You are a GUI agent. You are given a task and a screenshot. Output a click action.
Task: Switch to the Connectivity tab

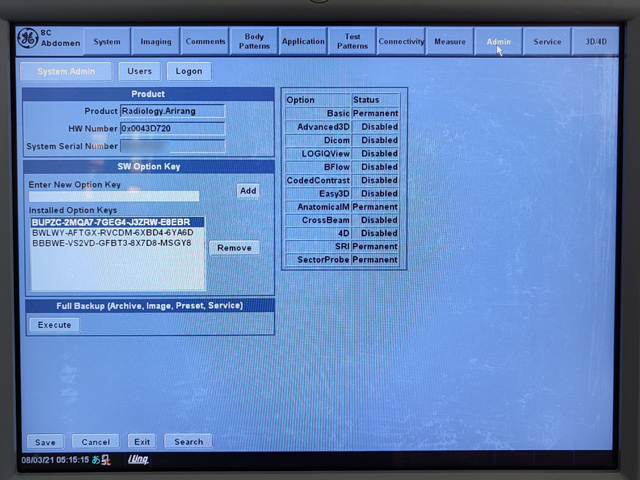pos(401,41)
